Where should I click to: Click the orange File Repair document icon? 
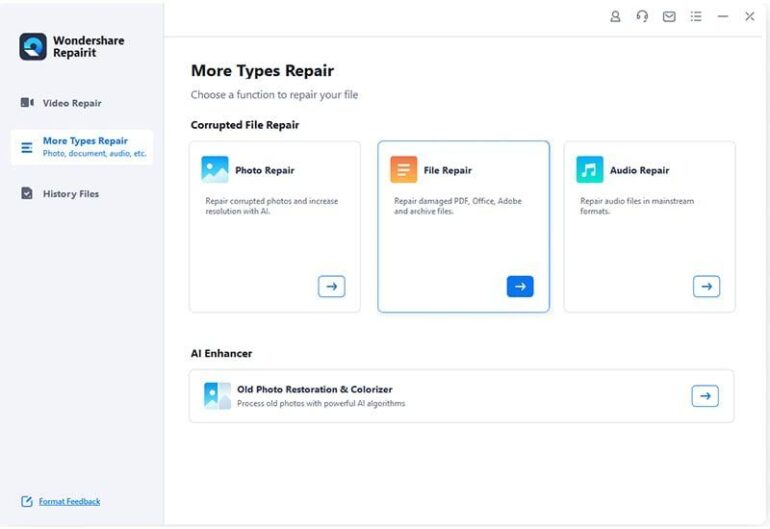404,169
